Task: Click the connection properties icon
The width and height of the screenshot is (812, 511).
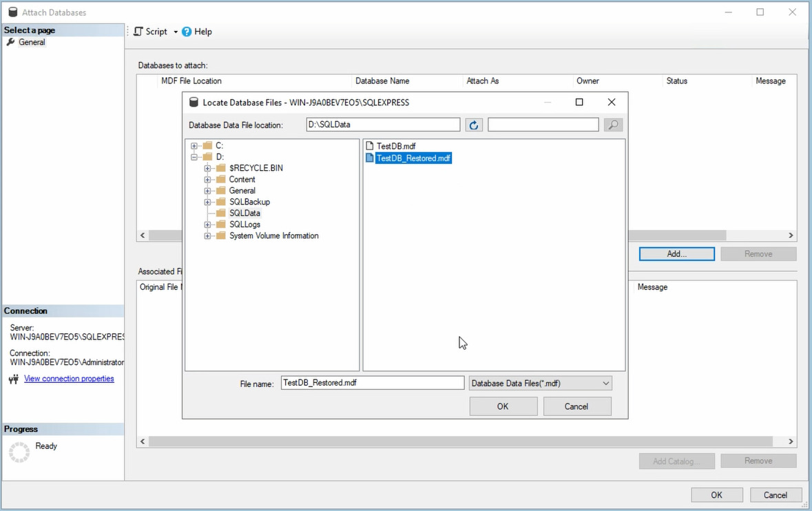Action: click(x=14, y=379)
